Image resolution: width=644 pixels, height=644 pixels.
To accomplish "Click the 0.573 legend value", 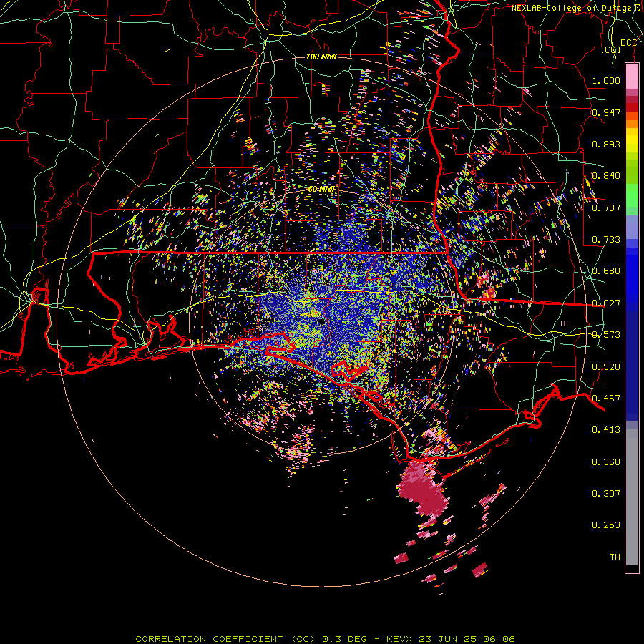I will (x=606, y=335).
